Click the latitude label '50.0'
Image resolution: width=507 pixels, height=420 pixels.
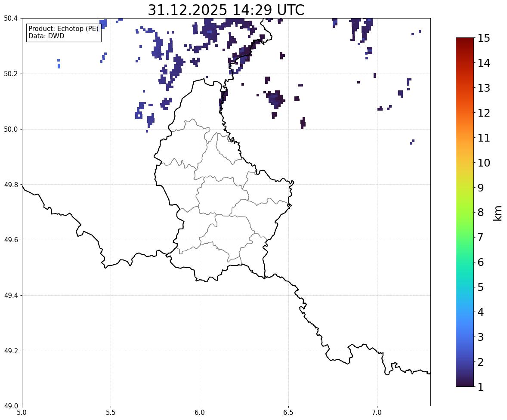pyautogui.click(x=10, y=130)
